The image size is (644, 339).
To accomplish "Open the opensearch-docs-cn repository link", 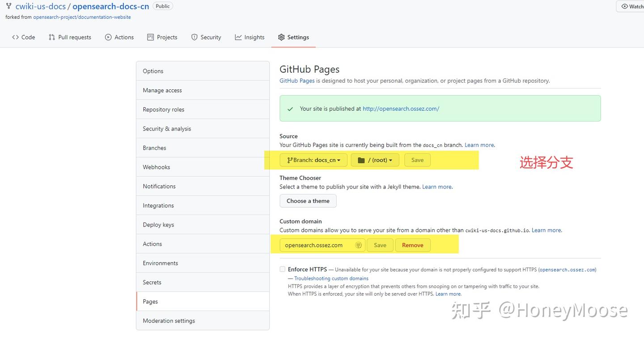I will 110,6.
